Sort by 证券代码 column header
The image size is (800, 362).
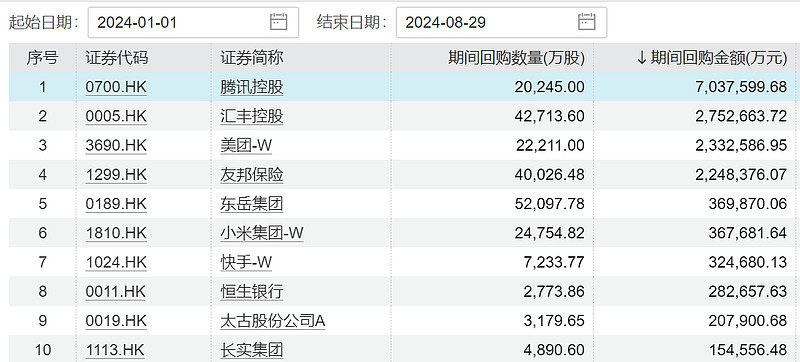(117, 58)
